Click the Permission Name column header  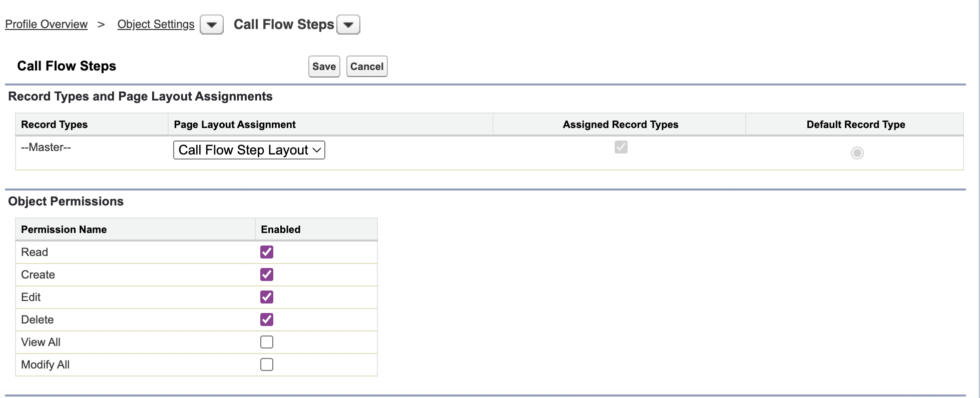coord(64,229)
